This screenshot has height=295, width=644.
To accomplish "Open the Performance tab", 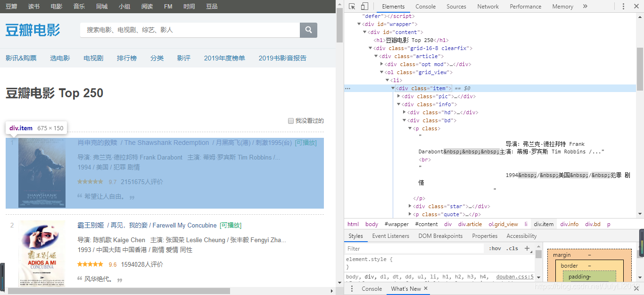I will point(526,7).
